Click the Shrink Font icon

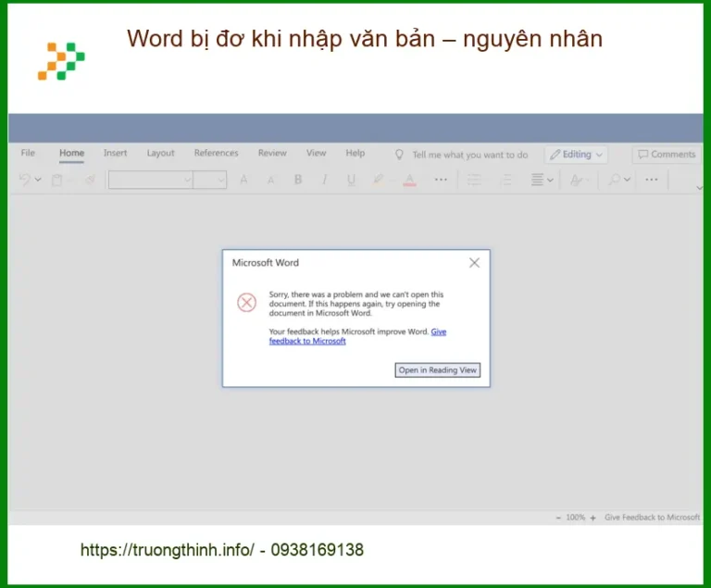(270, 181)
